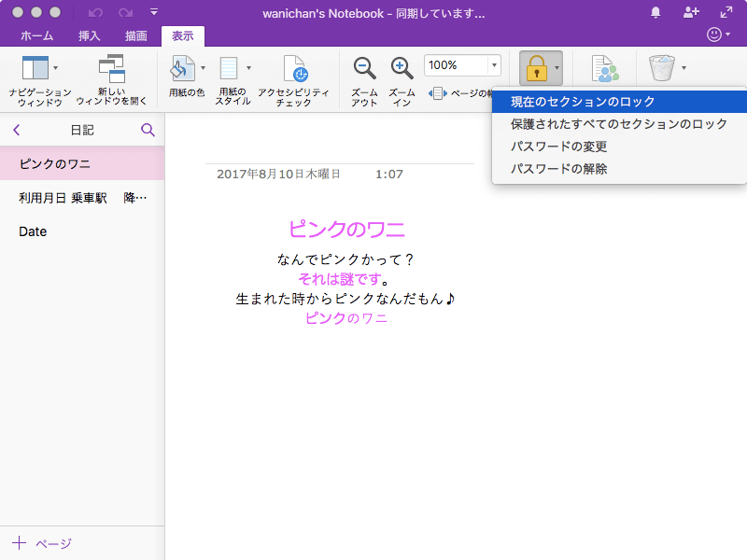Screen dimensions: 747x560
Task: Choose パスワードの変更 from the menu
Action: [x=558, y=147]
